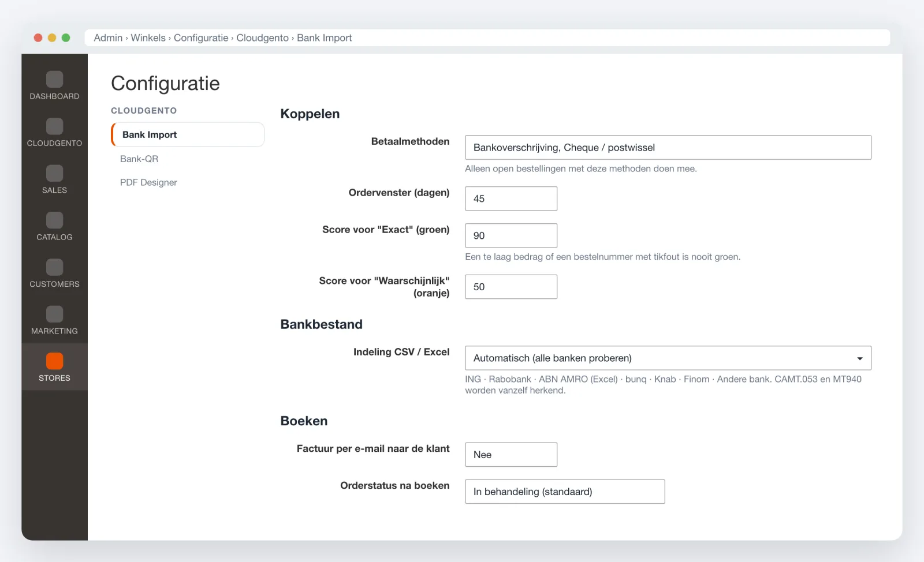Image resolution: width=924 pixels, height=562 pixels.
Task: Switch to the Bank-QR section
Action: [x=139, y=159]
